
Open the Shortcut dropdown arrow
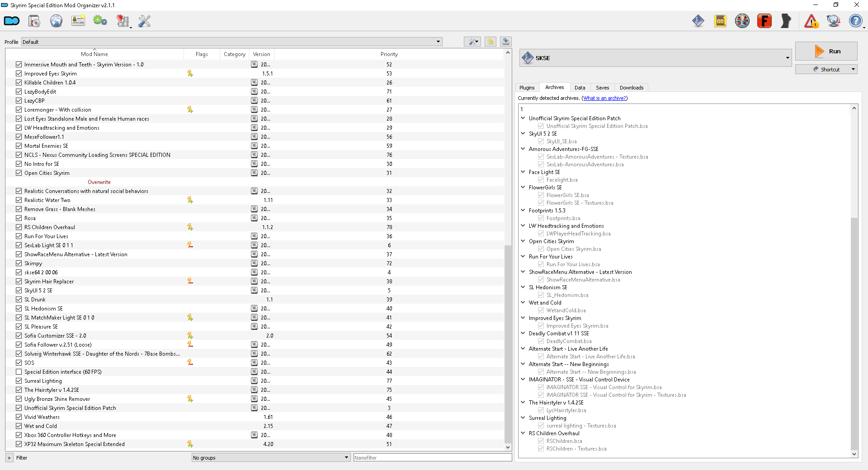853,69
